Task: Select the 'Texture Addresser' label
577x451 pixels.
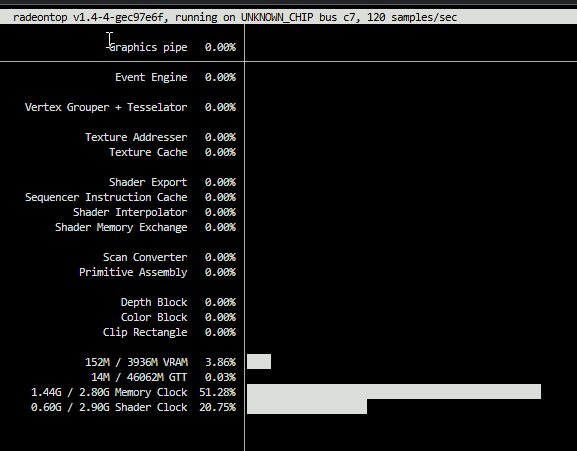Action: click(x=136, y=137)
